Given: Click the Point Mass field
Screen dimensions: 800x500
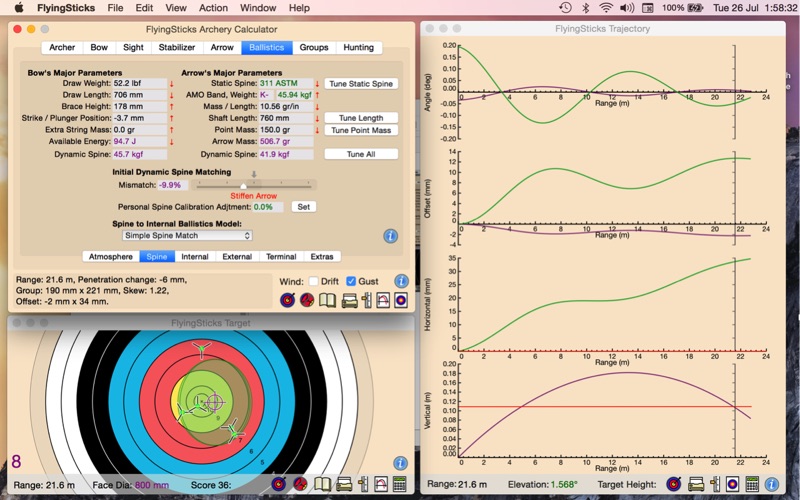Looking at the screenshot, I should click(286, 130).
